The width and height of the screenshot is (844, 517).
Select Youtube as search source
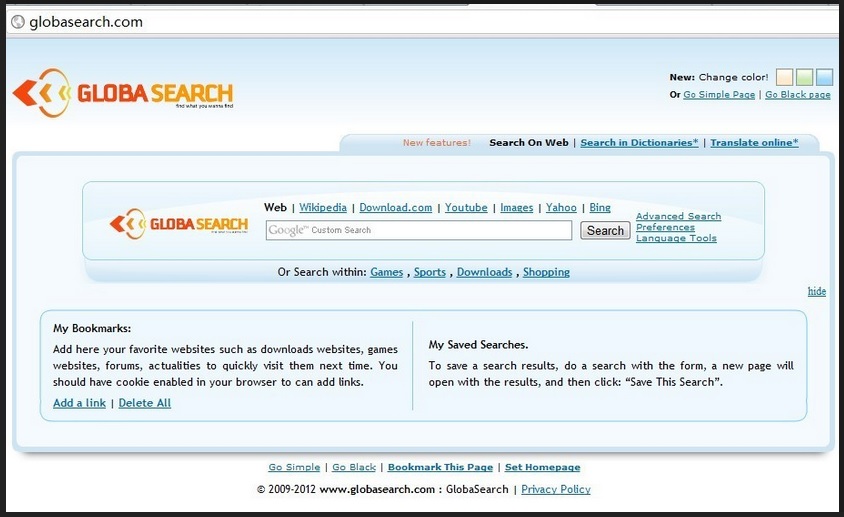tap(466, 207)
